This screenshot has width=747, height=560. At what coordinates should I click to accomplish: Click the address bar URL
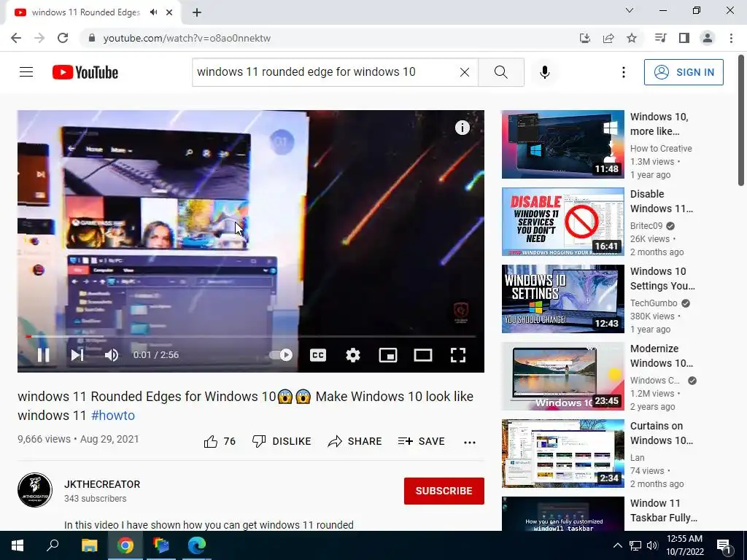tap(187, 38)
